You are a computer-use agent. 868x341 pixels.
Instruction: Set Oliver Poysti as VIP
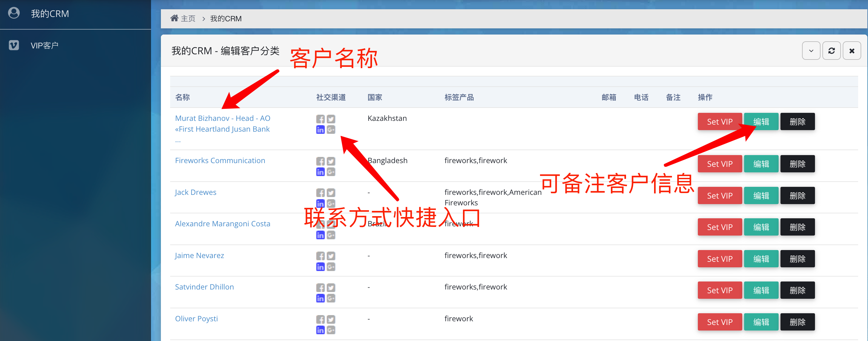[x=720, y=322]
